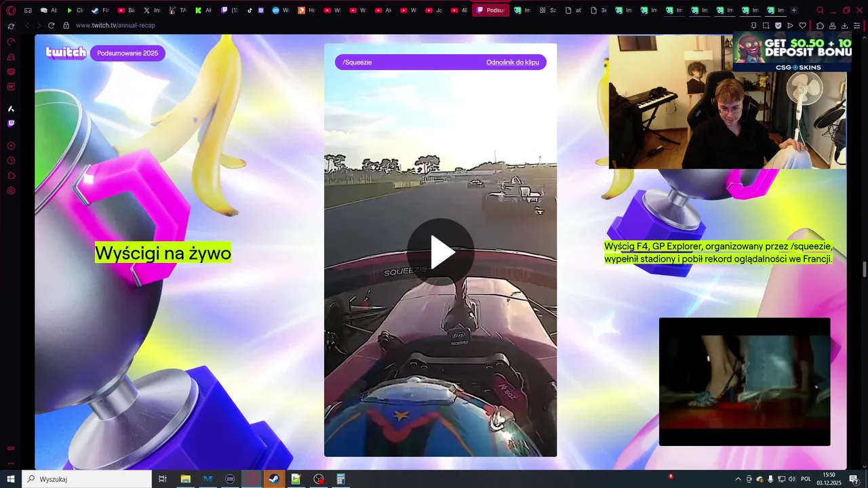Toggle the ad blocker shield icon
868x488 pixels.
coord(778,25)
